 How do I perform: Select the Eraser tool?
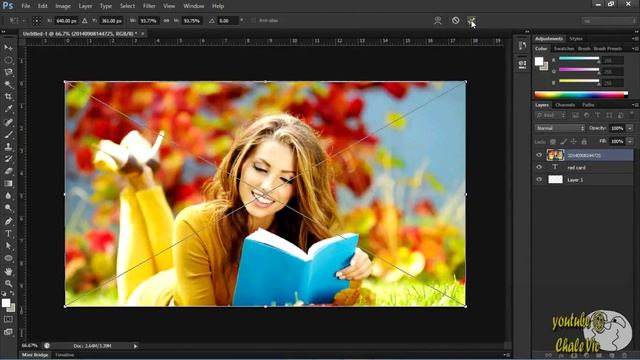click(x=8, y=171)
